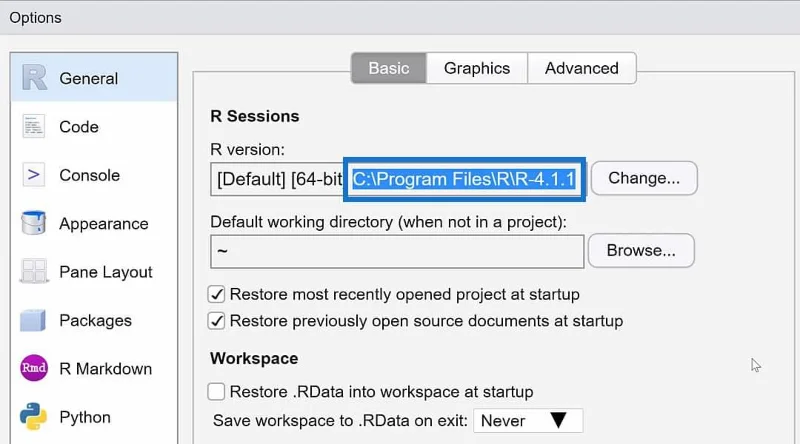Open the Save workspace Never dropdown

point(528,421)
